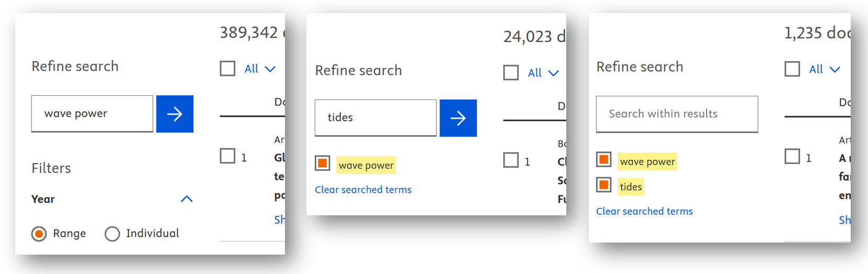Click "Clear searched terms" below the tides term
The height and width of the screenshot is (274, 868).
tap(644, 211)
